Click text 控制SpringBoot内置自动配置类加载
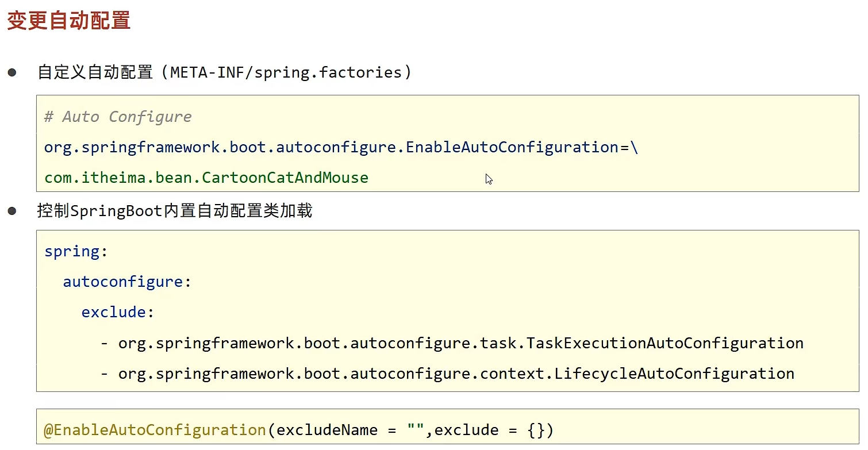This screenshot has height=450, width=868. point(175,210)
